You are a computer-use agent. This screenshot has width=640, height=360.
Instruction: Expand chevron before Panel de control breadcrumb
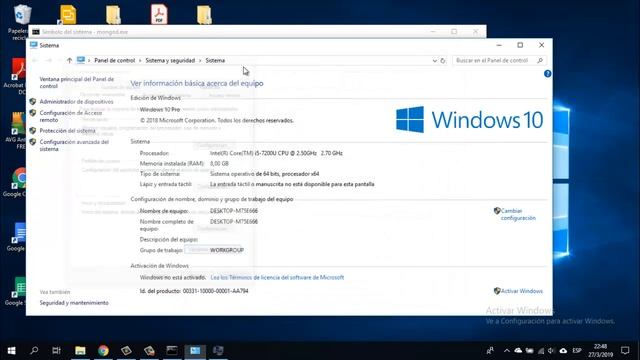click(89, 60)
